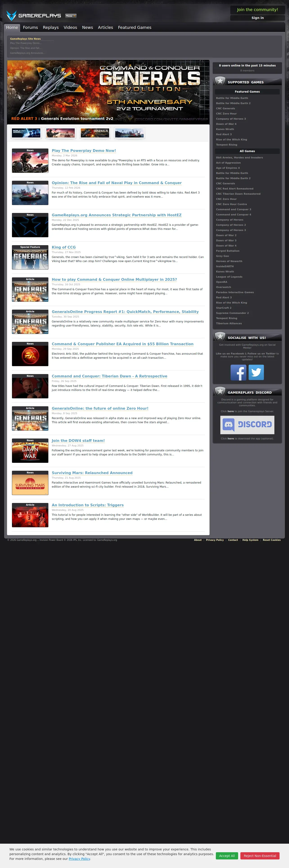Select the News tab

pos(88,28)
